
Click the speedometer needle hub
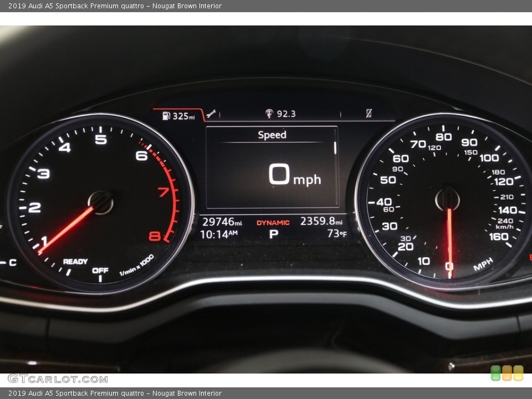click(448, 199)
